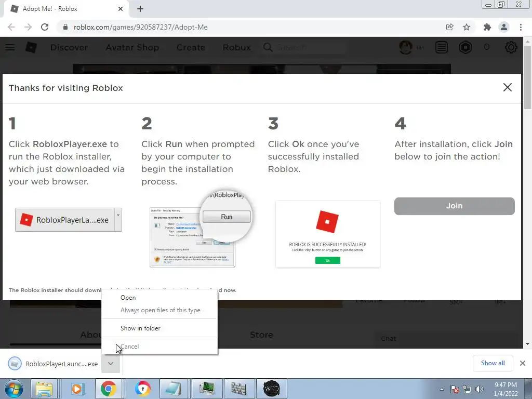Open the Roblox settings gear
This screenshot has height=399, width=532.
[x=511, y=47]
